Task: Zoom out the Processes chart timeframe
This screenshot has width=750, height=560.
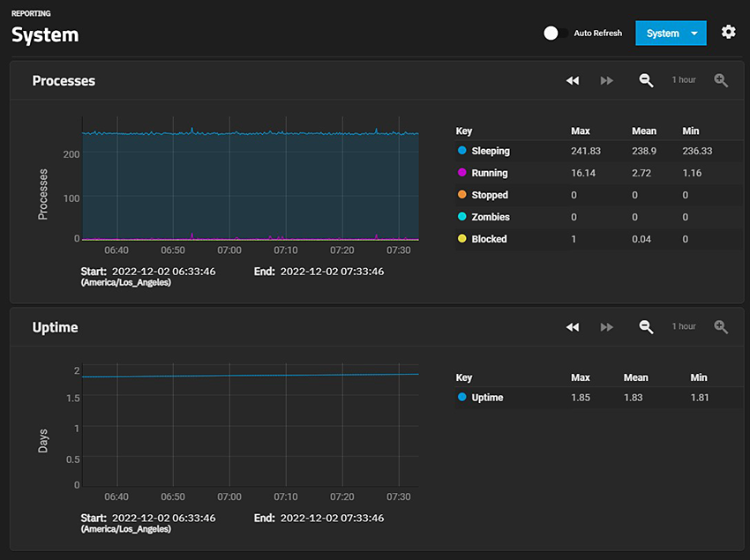Action: [646, 80]
